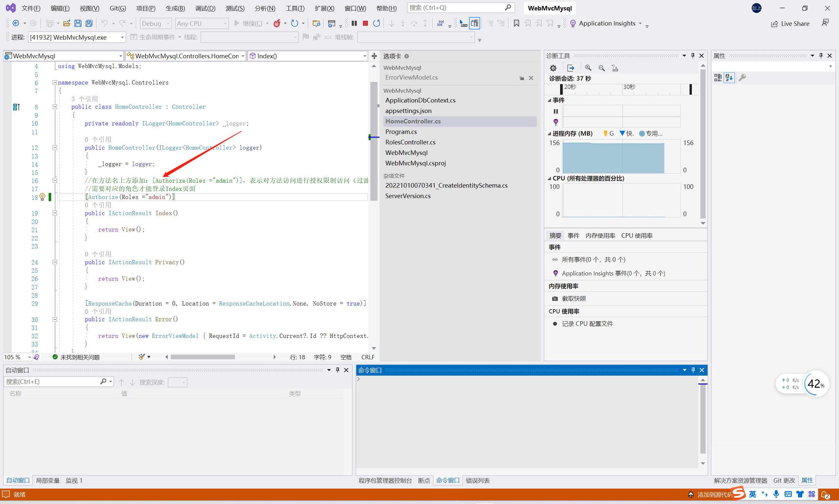Click the editor horizontal scrollbar thumb

pyautogui.click(x=203, y=357)
